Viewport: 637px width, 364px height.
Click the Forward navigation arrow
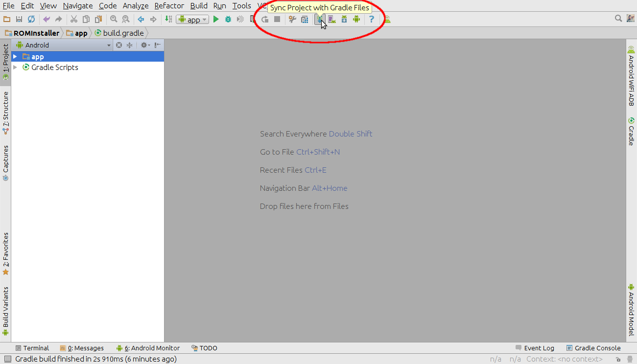[x=153, y=19]
